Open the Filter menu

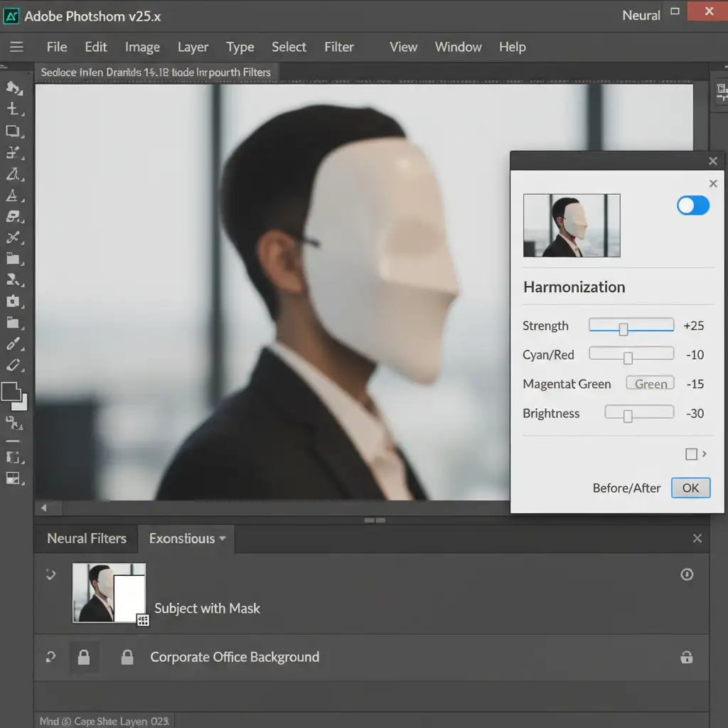coord(339,47)
